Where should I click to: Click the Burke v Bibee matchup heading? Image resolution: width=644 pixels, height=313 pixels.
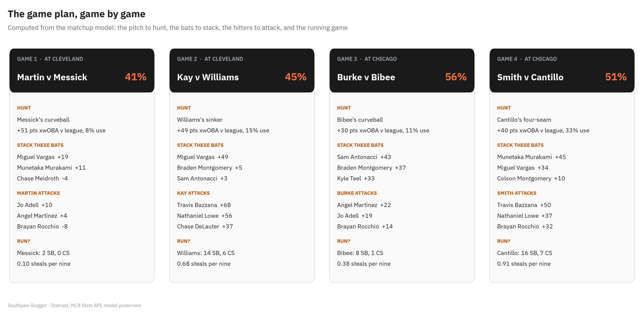[366, 77]
